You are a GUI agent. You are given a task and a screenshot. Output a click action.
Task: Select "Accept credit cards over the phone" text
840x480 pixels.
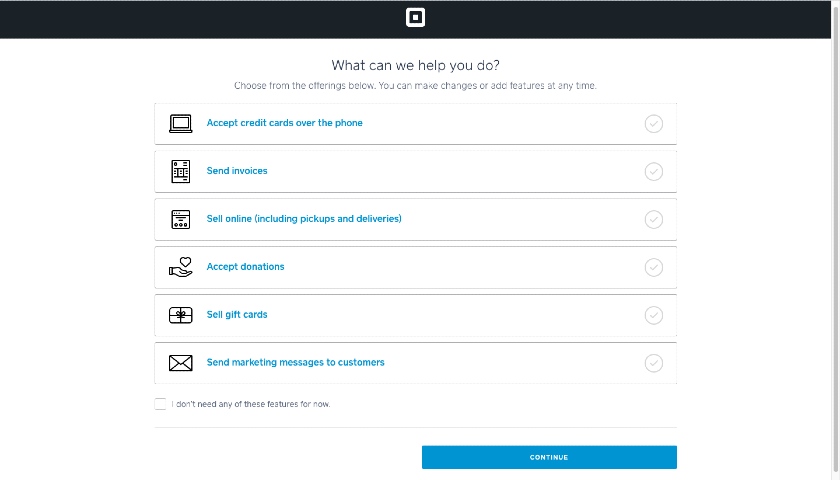284,123
